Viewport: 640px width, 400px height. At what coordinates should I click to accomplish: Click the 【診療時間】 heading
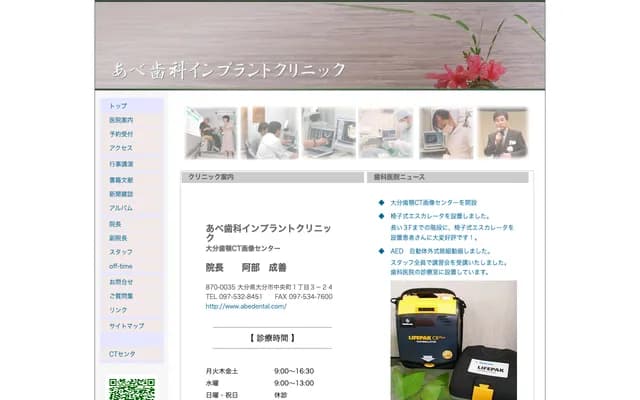[x=272, y=338]
